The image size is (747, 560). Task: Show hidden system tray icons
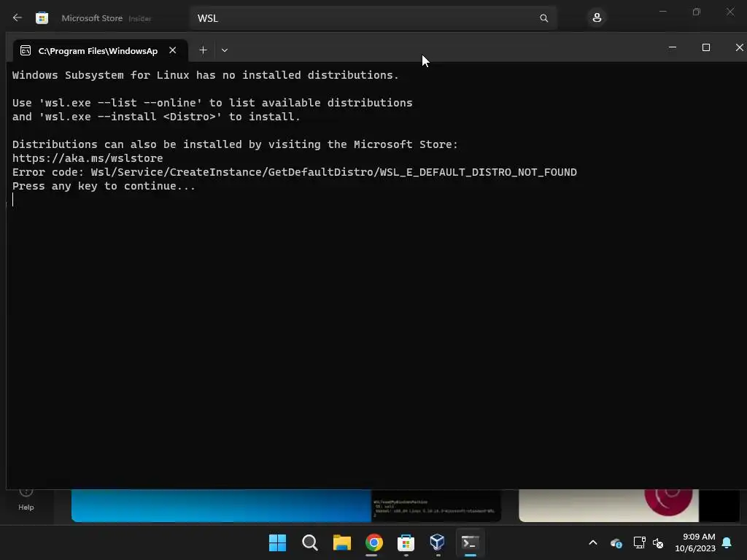tap(593, 542)
